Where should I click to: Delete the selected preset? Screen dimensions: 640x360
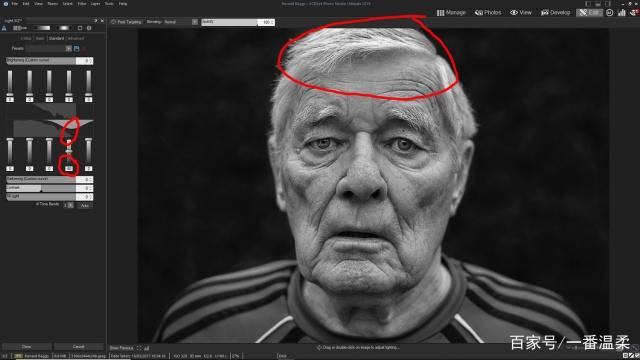pos(84,49)
